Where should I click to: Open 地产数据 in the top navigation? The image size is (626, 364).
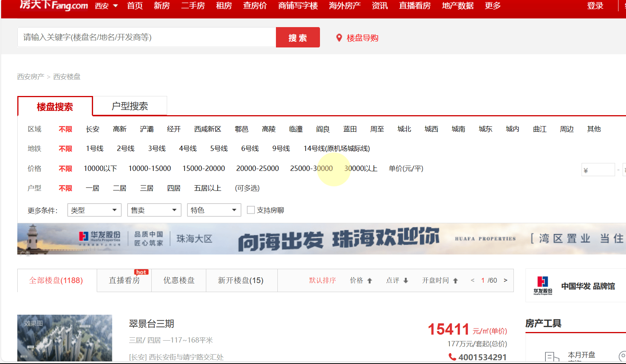tap(458, 6)
